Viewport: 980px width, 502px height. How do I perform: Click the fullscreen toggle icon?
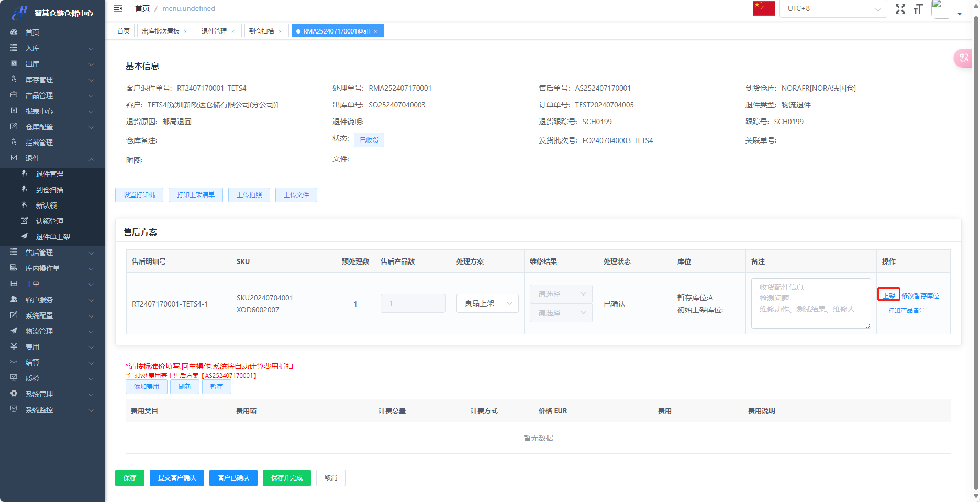click(900, 9)
